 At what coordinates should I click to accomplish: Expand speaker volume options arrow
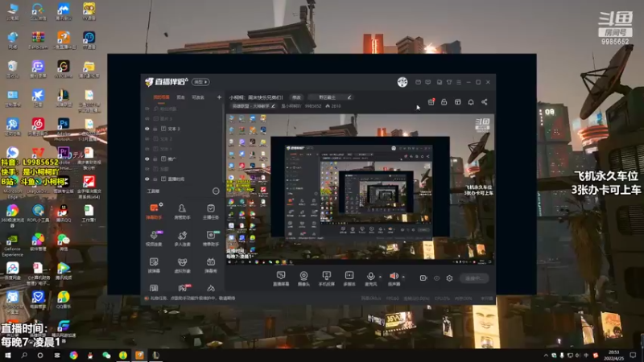[403, 277]
